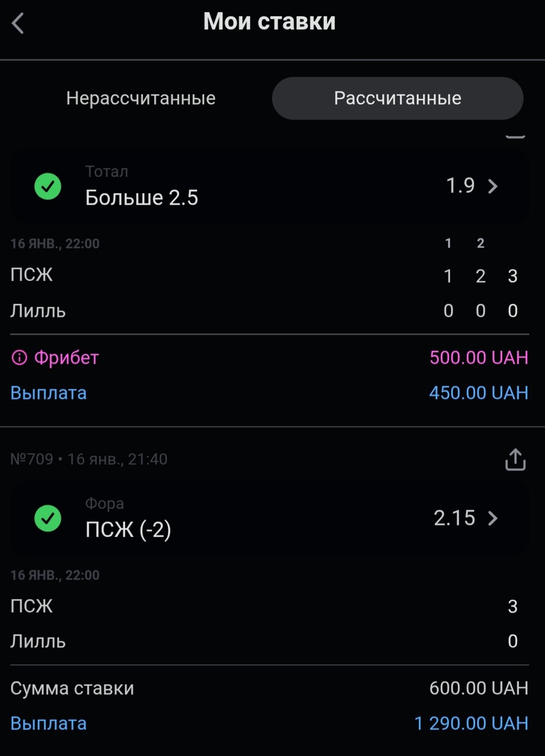
Task: Expand the Больше 2.5 bet chevron
Action: pyautogui.click(x=493, y=186)
